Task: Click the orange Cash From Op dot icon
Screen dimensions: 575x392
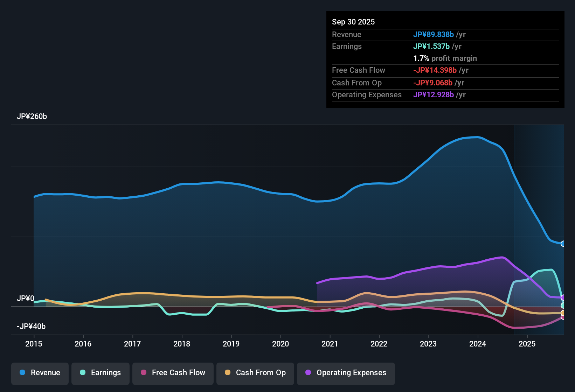Action: pos(228,373)
